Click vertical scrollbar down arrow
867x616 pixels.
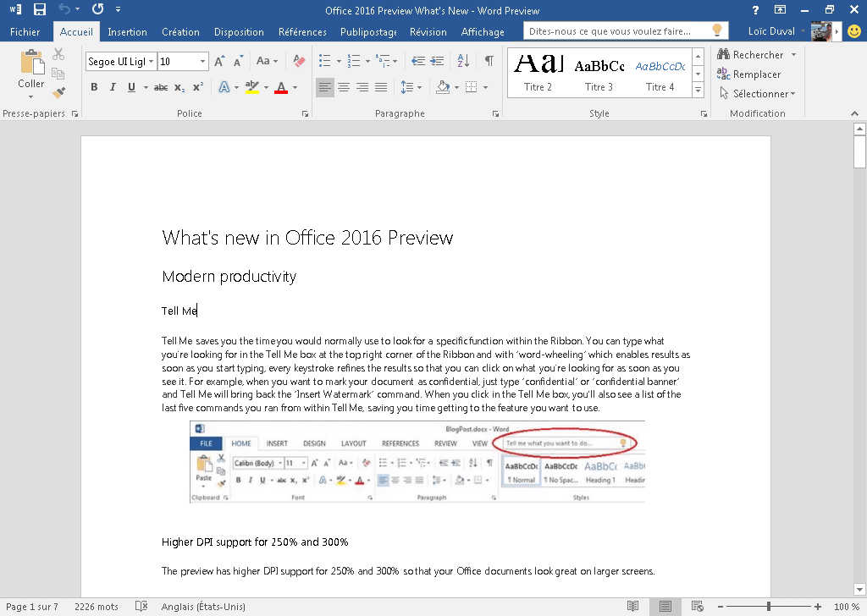click(859, 589)
